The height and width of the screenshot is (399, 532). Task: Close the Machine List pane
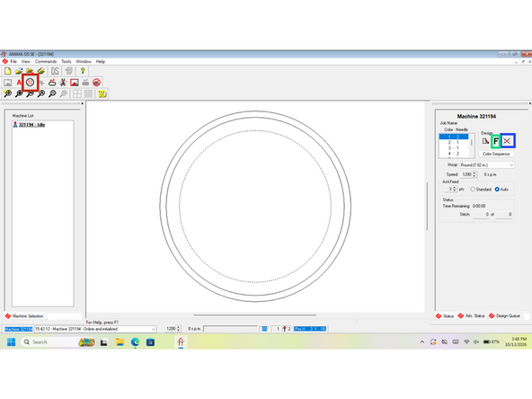tap(82, 103)
